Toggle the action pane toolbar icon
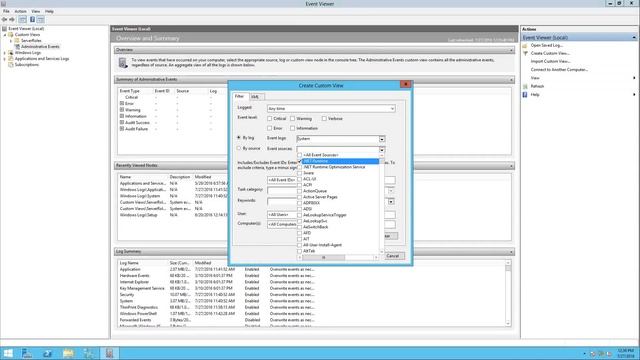 41,20
